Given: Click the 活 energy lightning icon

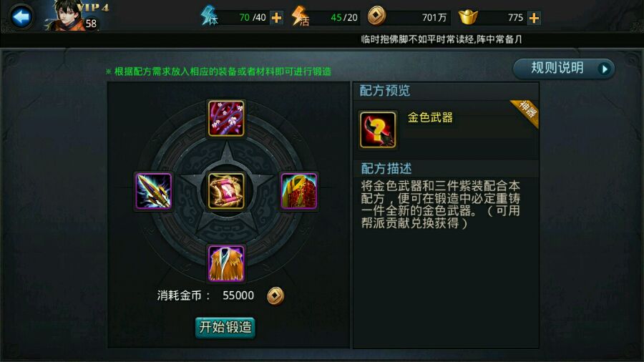Looking at the screenshot, I should click(300, 17).
